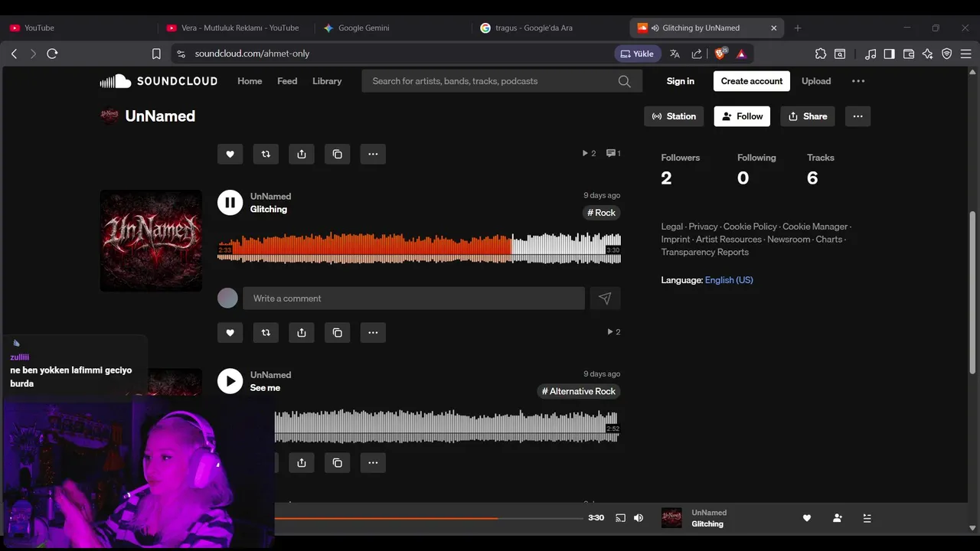Click the Create account button

point(752,81)
